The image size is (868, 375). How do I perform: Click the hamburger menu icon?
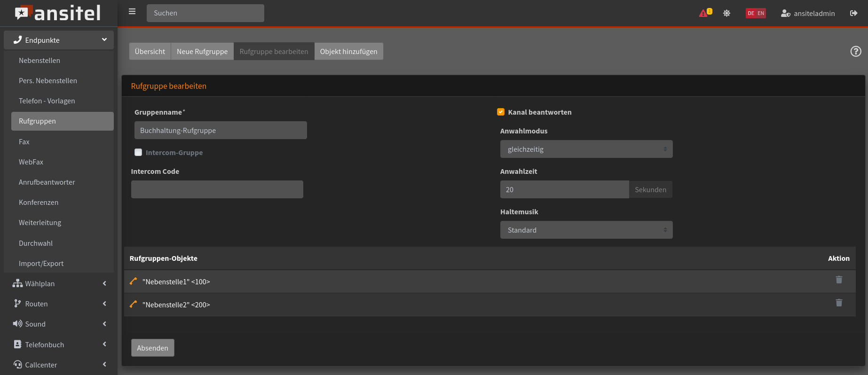[x=132, y=12]
